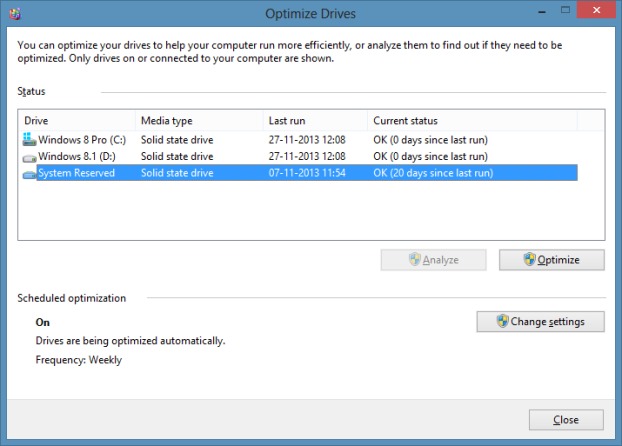The image size is (622, 446).
Task: Click the '07-11-2013 11:54' last run cell
Action: [x=307, y=173]
